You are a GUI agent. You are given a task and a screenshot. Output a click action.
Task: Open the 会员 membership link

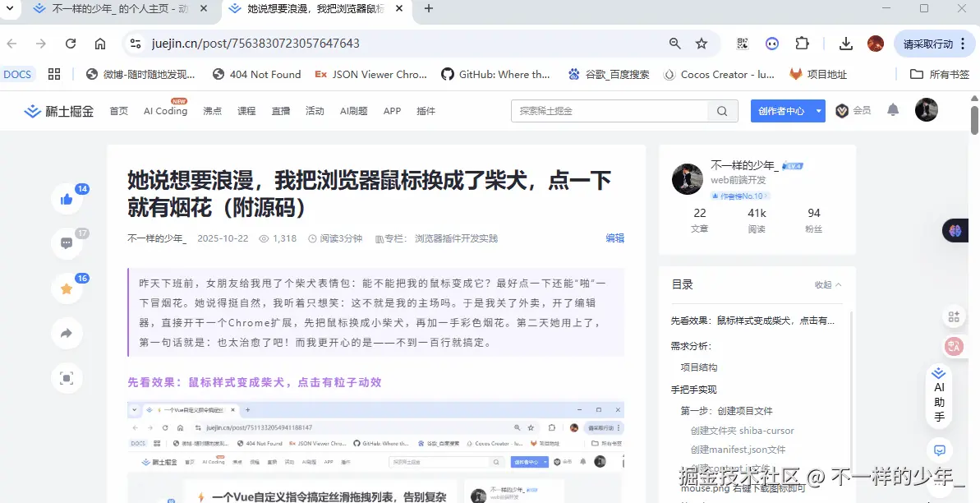pyautogui.click(x=853, y=109)
